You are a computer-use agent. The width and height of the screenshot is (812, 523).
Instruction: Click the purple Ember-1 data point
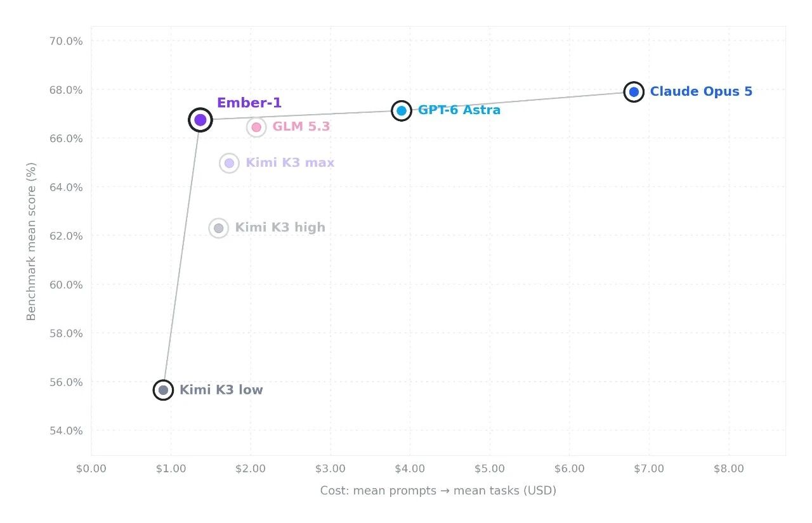pos(200,120)
